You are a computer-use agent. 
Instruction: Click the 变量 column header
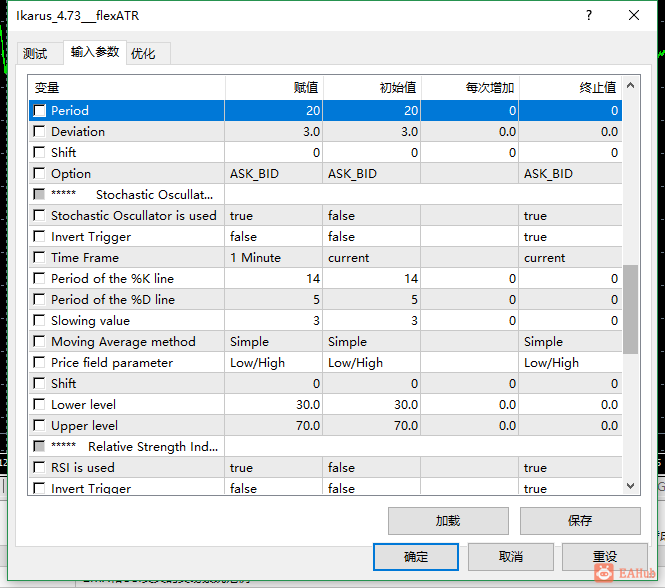tap(127, 88)
